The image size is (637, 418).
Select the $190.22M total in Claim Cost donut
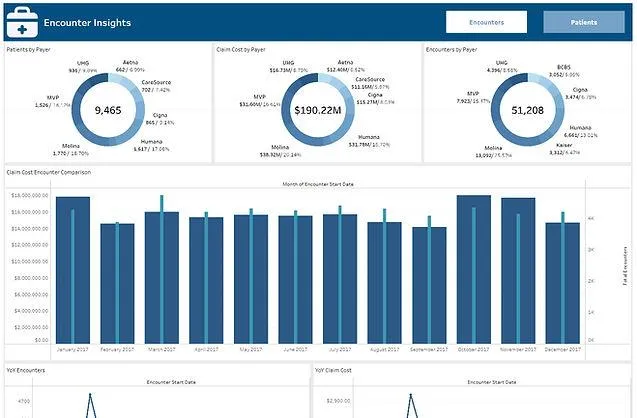pos(318,110)
